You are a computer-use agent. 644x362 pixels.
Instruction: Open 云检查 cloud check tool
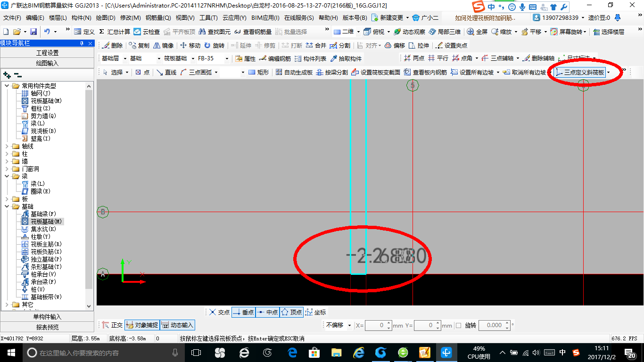(x=147, y=32)
